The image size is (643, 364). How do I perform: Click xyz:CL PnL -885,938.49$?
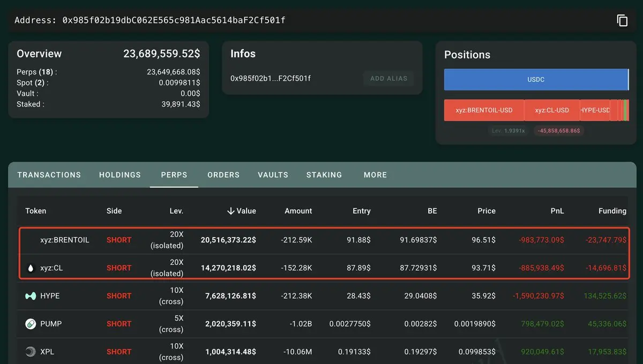541,268
